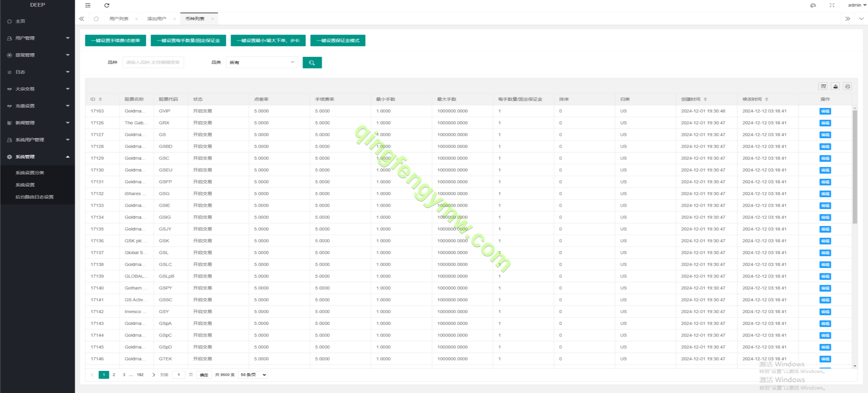The width and height of the screenshot is (868, 393).
Task: Toggle fullscreen mode icon
Action: coord(832,5)
